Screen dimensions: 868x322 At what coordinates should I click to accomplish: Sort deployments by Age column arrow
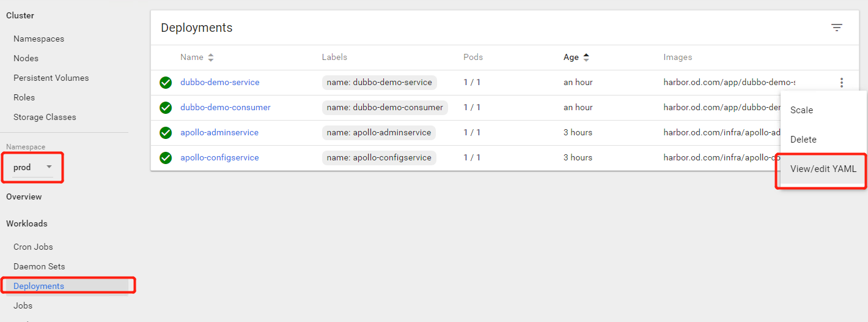pos(586,58)
